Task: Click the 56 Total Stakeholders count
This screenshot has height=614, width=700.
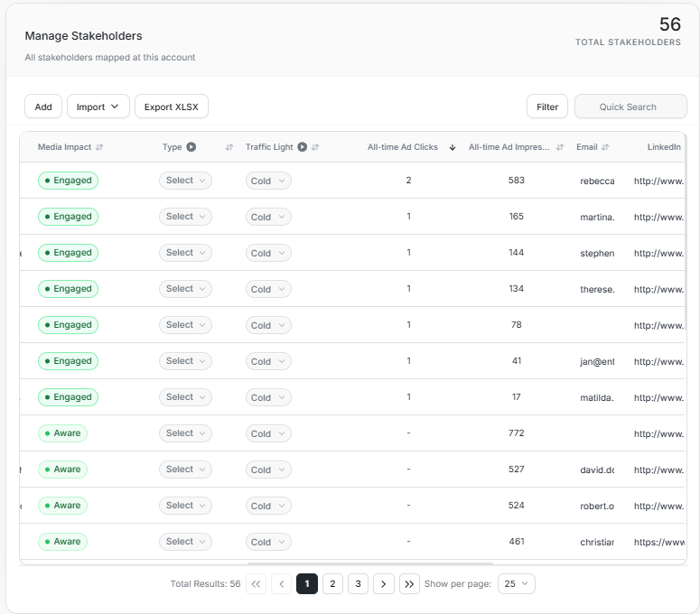Action: 670,24
